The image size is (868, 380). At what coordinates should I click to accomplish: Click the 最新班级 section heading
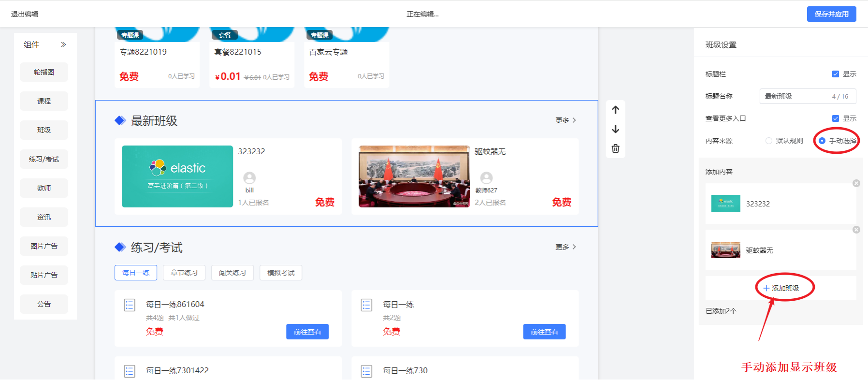(154, 121)
